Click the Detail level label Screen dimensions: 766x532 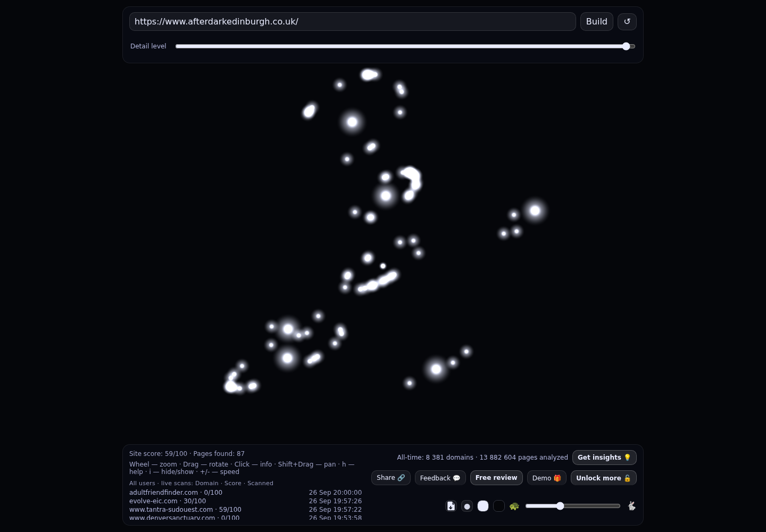pyautogui.click(x=148, y=46)
